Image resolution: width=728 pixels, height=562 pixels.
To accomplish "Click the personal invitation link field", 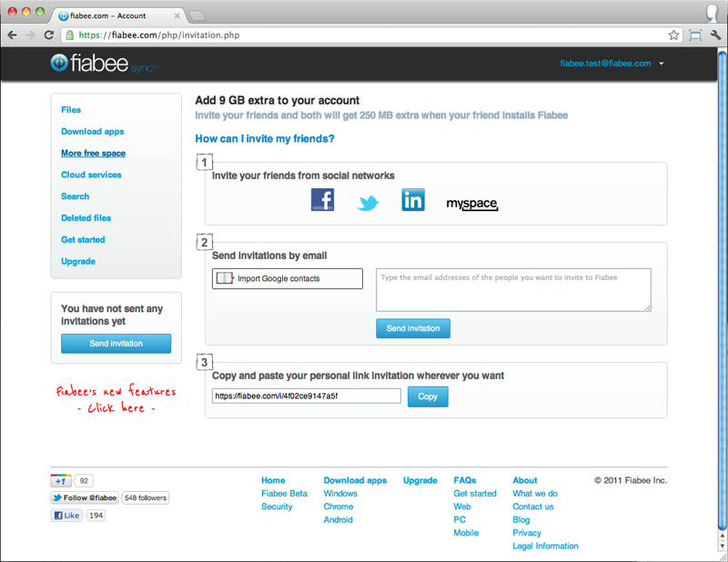I will coord(307,396).
